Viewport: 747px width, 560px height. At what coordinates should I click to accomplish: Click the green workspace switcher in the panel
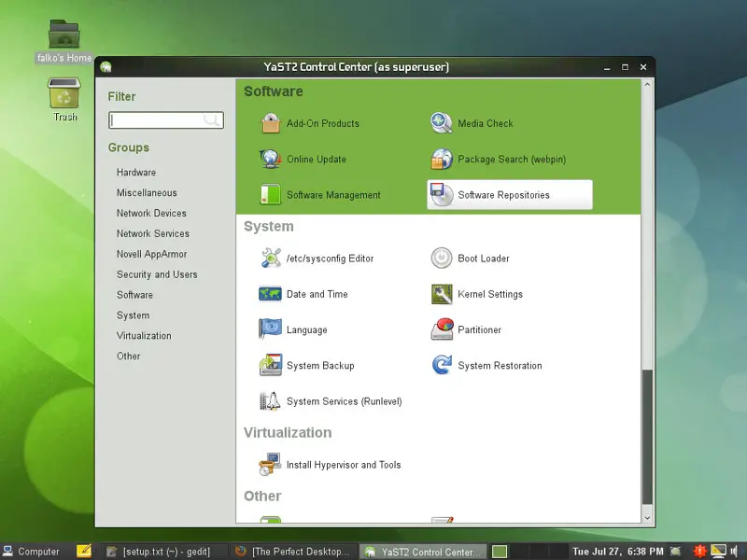(x=500, y=552)
